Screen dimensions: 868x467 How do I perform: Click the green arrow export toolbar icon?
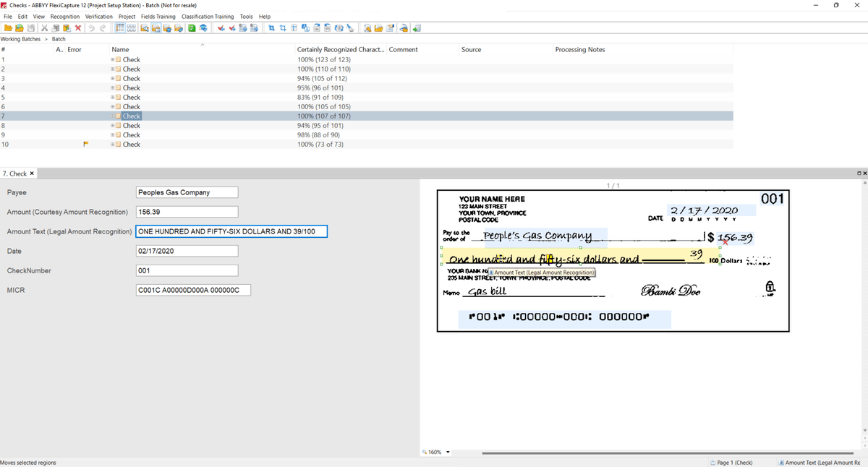[x=417, y=28]
